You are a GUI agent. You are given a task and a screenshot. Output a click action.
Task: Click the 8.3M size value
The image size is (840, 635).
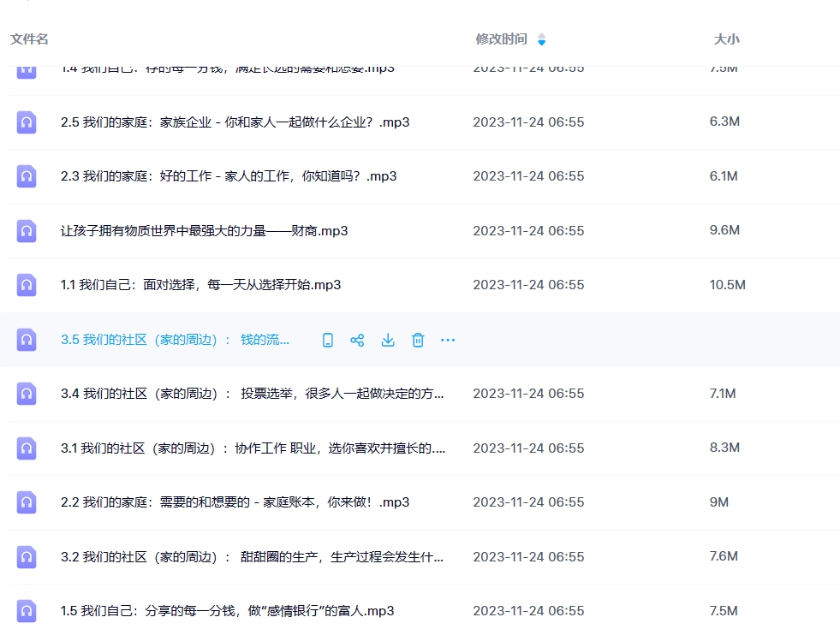(724, 448)
